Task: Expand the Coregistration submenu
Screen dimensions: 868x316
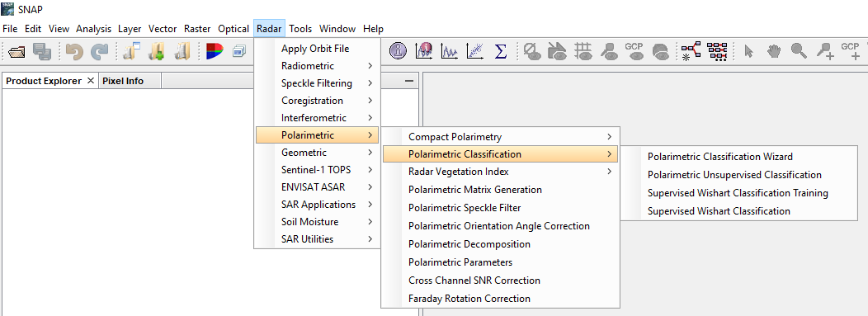Action: [x=317, y=100]
